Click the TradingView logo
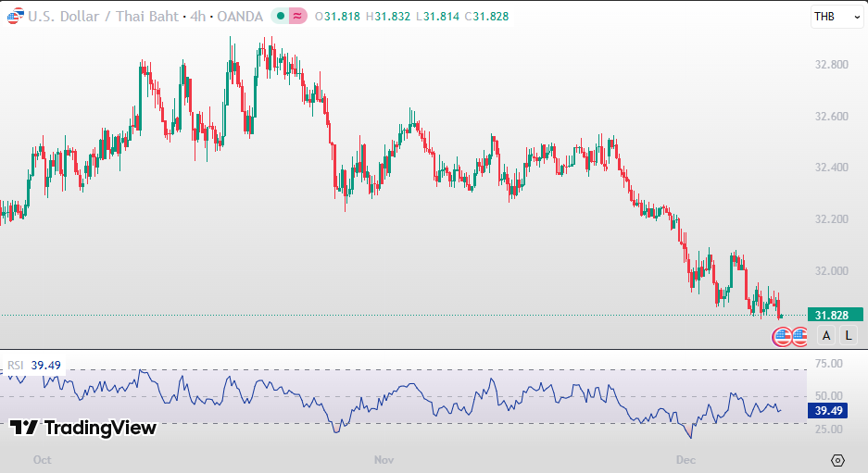The width and height of the screenshot is (868, 473). [83, 428]
